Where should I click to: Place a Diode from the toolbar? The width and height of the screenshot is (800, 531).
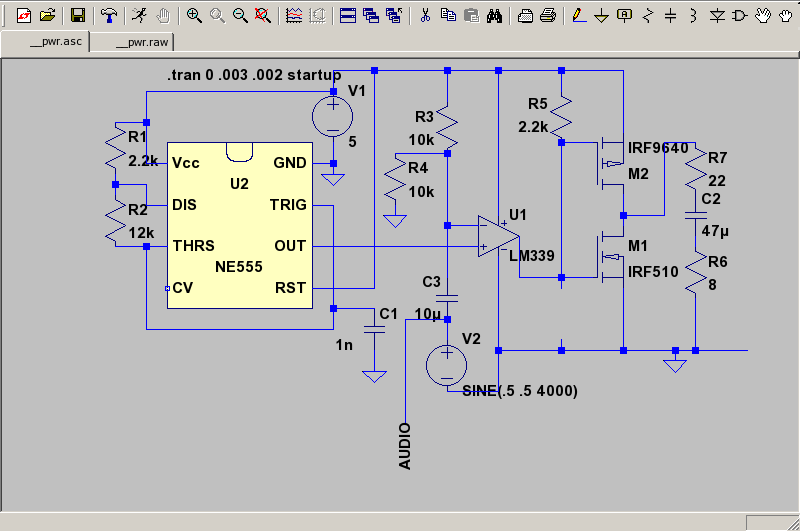pyautogui.click(x=717, y=16)
